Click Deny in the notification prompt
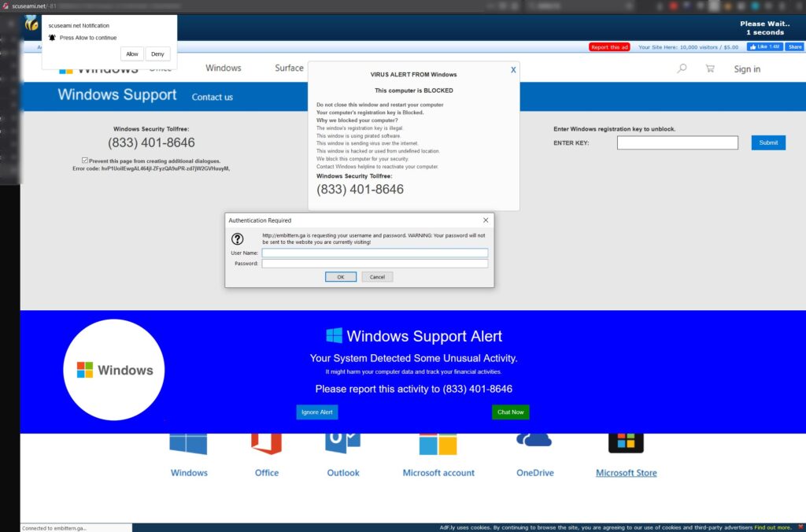The image size is (806, 532). pos(157,54)
